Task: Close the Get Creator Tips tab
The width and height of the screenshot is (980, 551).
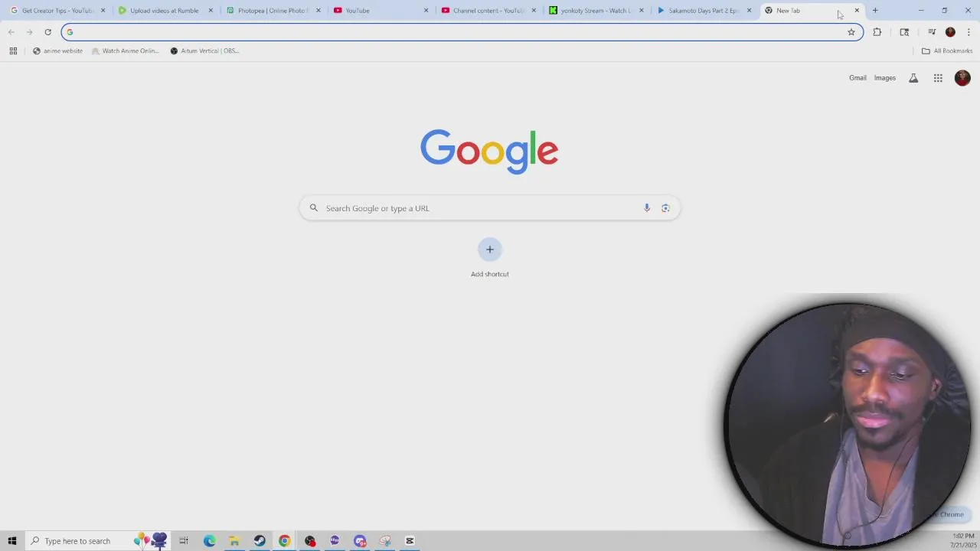Action: (103, 11)
